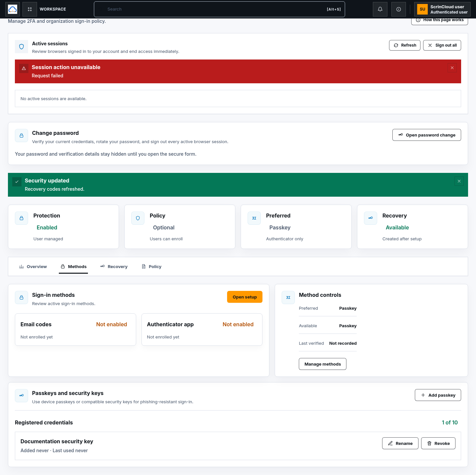Click the Change password lock icon
Screen dimensions: 476x475
click(x=21, y=136)
